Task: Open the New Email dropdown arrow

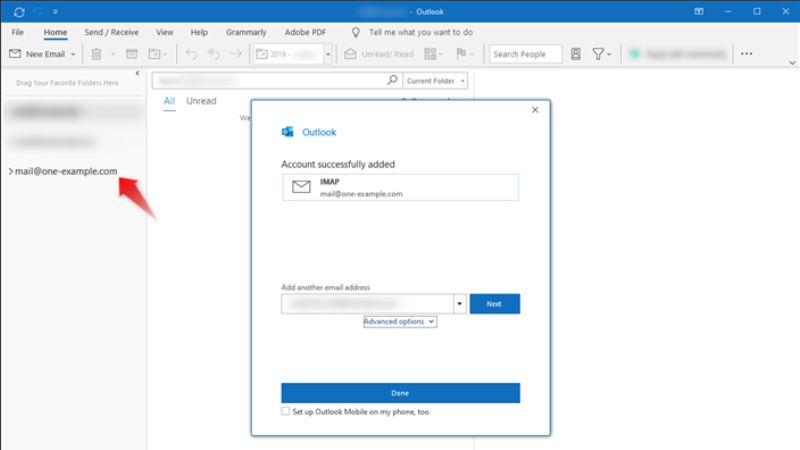Action: (73, 54)
